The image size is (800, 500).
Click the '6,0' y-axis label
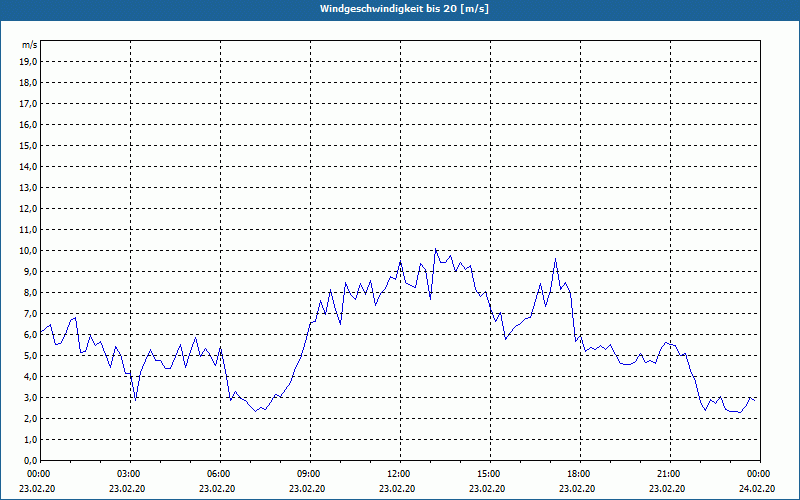[x=31, y=334]
